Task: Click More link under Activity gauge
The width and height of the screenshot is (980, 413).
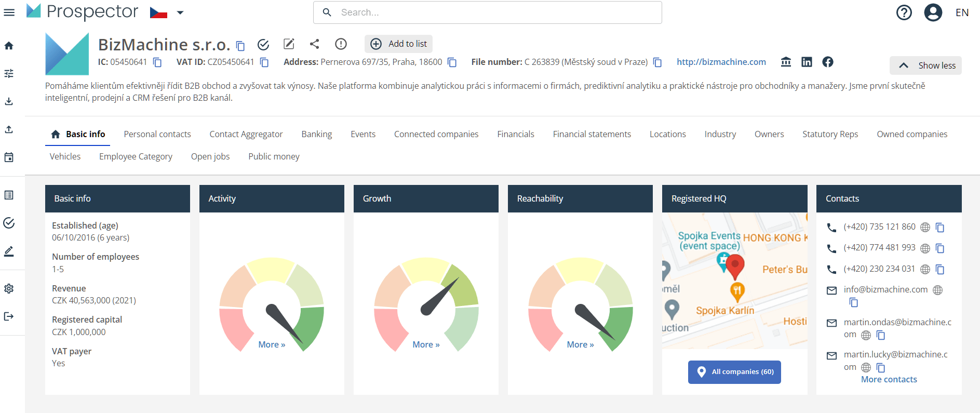Action: [x=272, y=344]
